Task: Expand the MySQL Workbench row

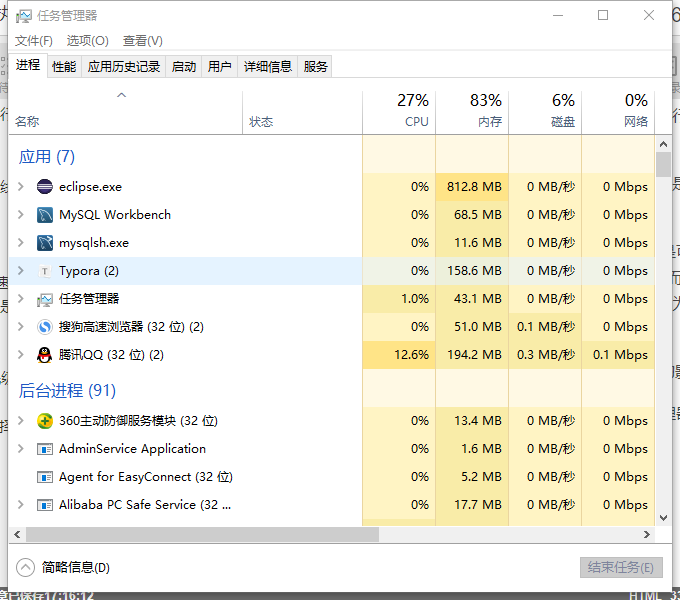Action: pyautogui.click(x=20, y=215)
